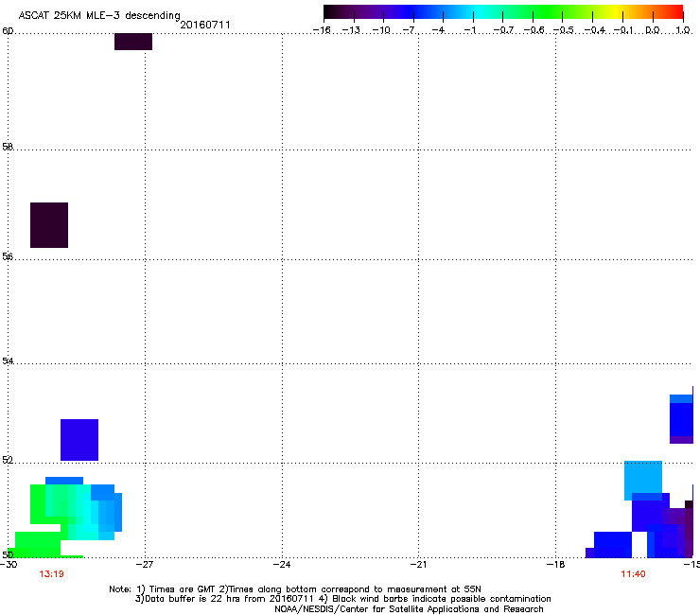Click the '-7' color scale label

coord(410,30)
